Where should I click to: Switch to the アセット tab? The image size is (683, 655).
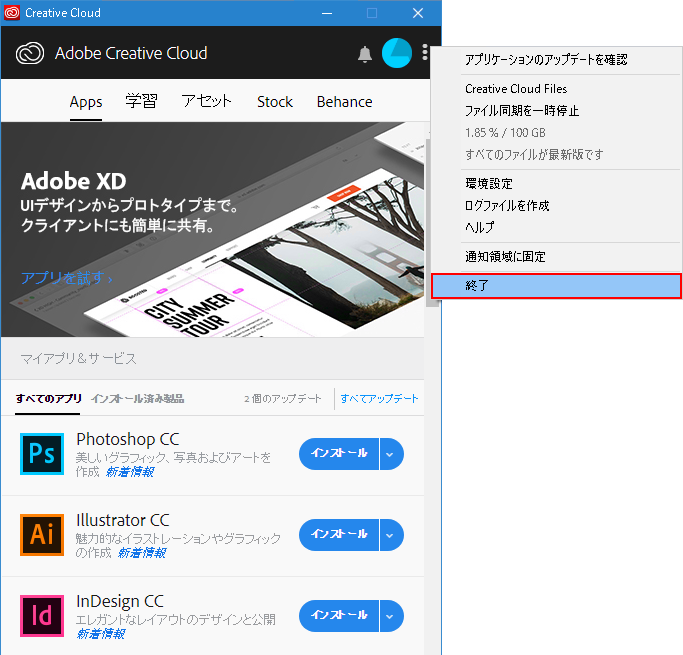tap(206, 101)
